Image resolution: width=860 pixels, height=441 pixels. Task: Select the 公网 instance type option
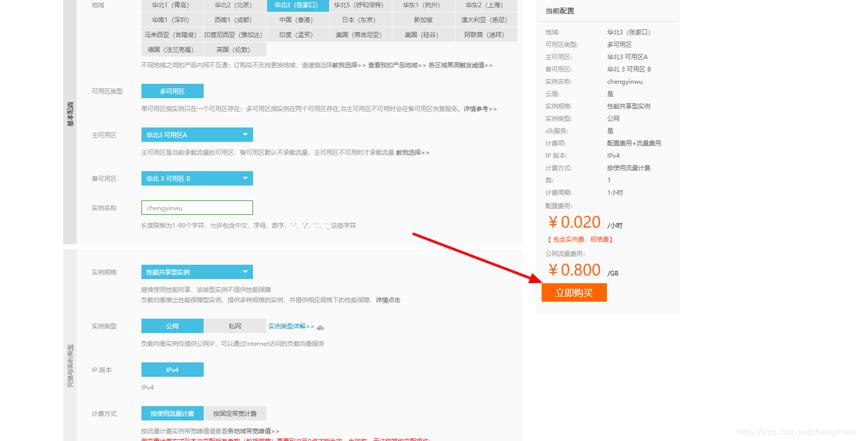click(172, 326)
